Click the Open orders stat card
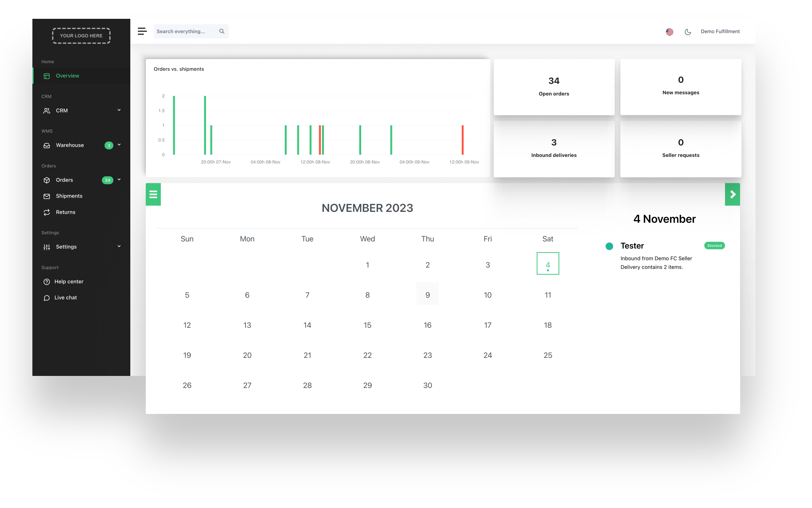Viewport: 812px width, 508px height. click(553, 86)
